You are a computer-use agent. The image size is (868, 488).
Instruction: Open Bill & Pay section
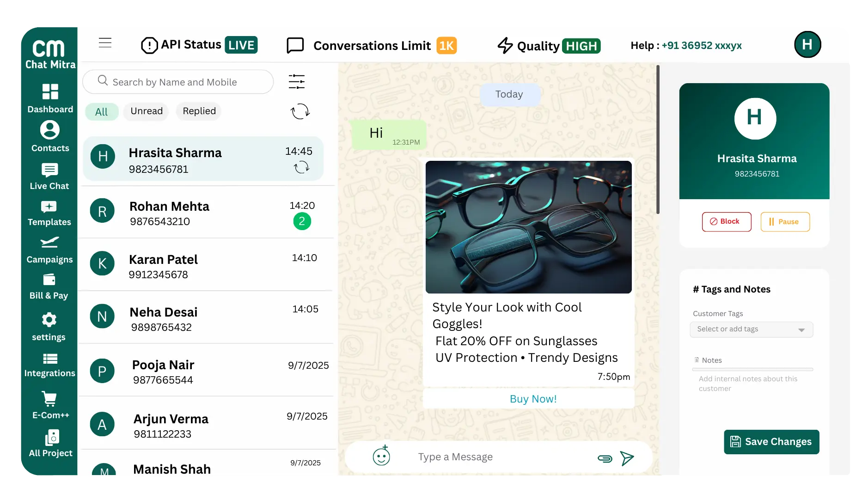(x=49, y=287)
